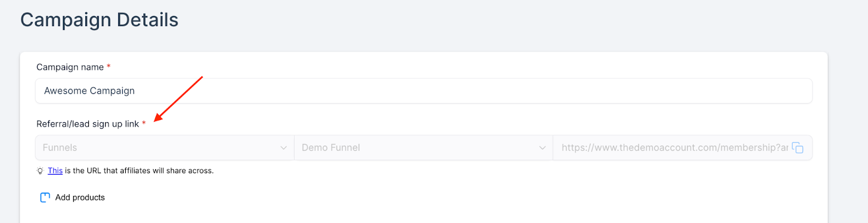Screen dimensions: 868x223
Task: Open the Demo Funnel selector
Action: (x=423, y=148)
